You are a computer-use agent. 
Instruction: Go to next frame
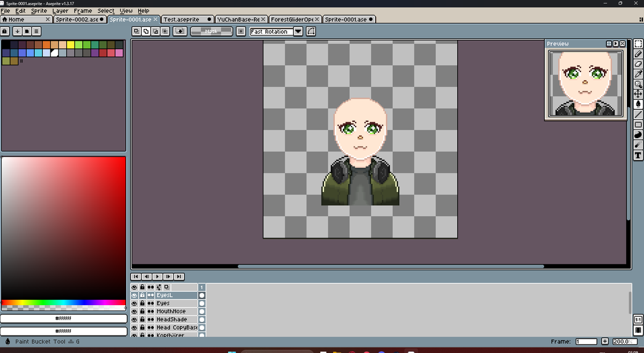click(x=169, y=276)
